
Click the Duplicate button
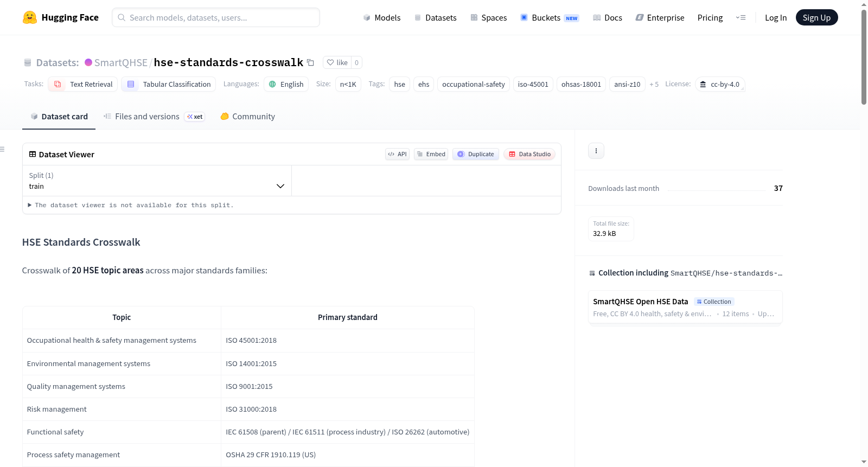[476, 154]
